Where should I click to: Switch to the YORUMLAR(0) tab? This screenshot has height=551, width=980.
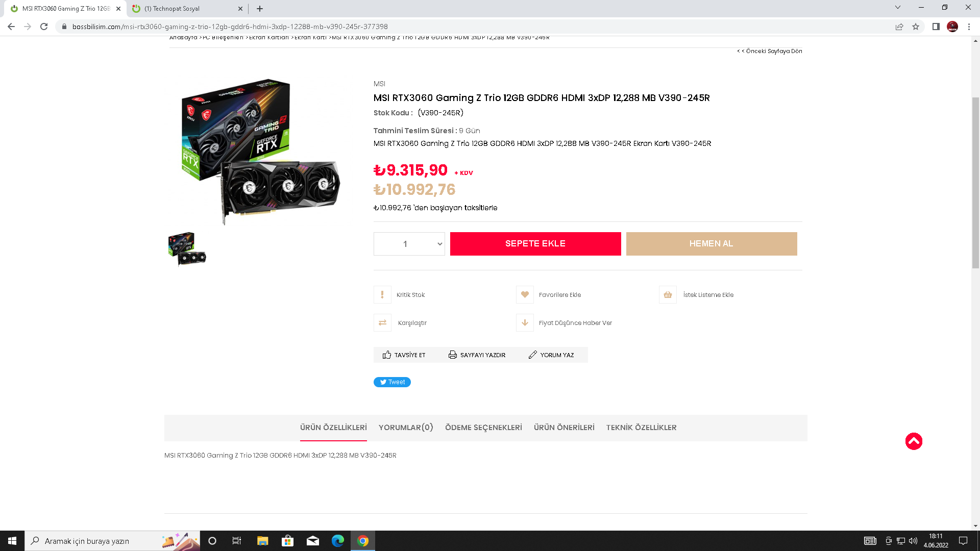[x=406, y=428]
